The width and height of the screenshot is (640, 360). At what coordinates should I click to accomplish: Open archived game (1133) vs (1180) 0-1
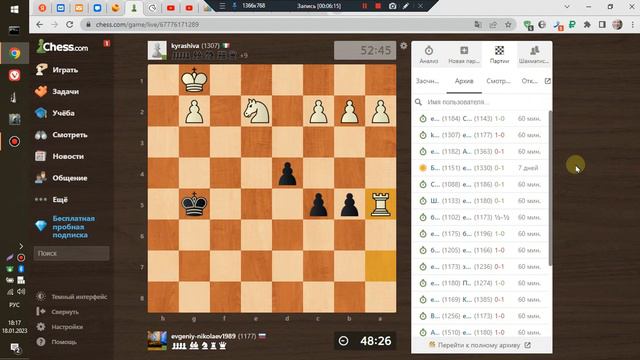pyautogui.click(x=480, y=201)
